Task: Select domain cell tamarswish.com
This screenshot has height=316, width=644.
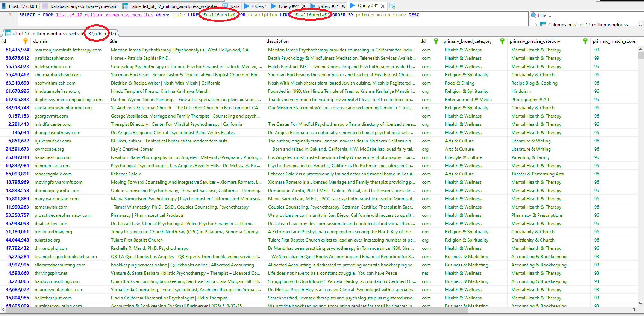Action: pyautogui.click(x=51, y=207)
